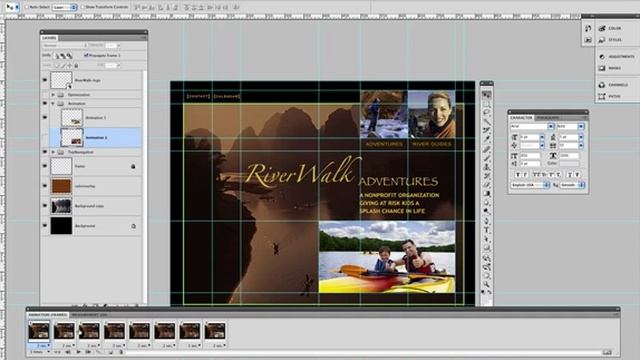Hide the RiverWalk logo layer
Screen dimensions: 640x360
pos(45,80)
